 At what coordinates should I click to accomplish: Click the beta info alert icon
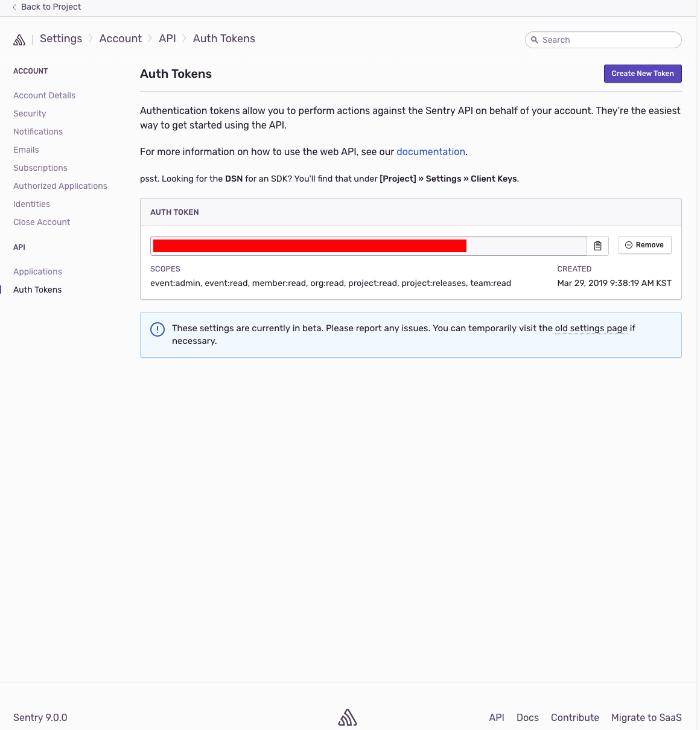[x=157, y=329]
